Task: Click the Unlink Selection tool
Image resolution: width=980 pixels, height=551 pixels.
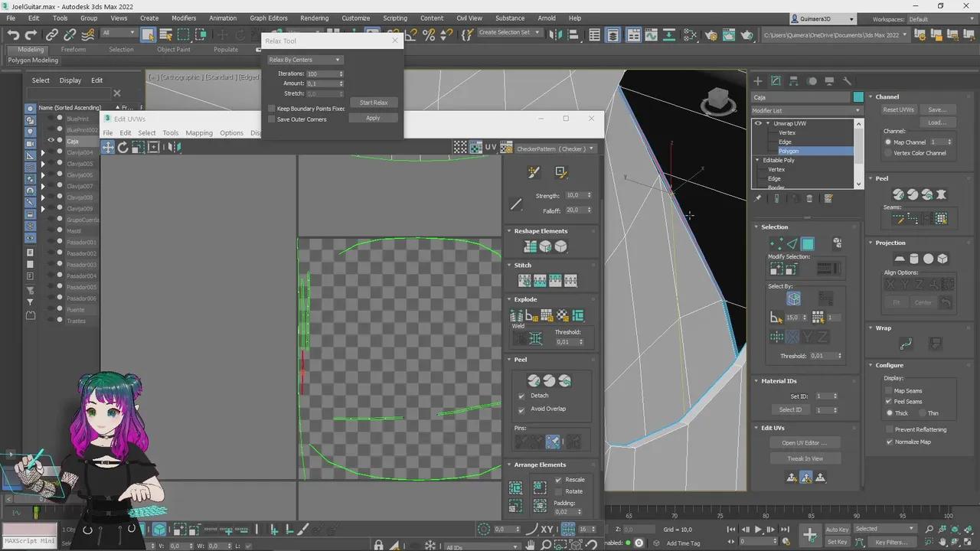Action: tap(70, 34)
